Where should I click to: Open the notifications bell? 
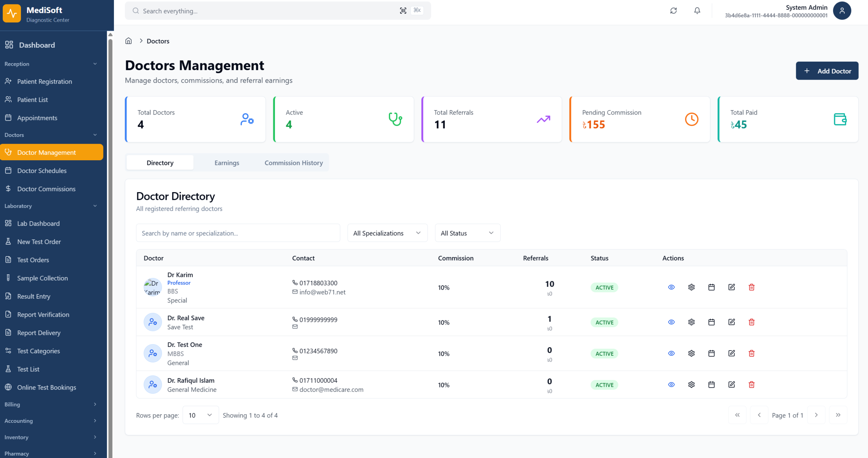(697, 11)
